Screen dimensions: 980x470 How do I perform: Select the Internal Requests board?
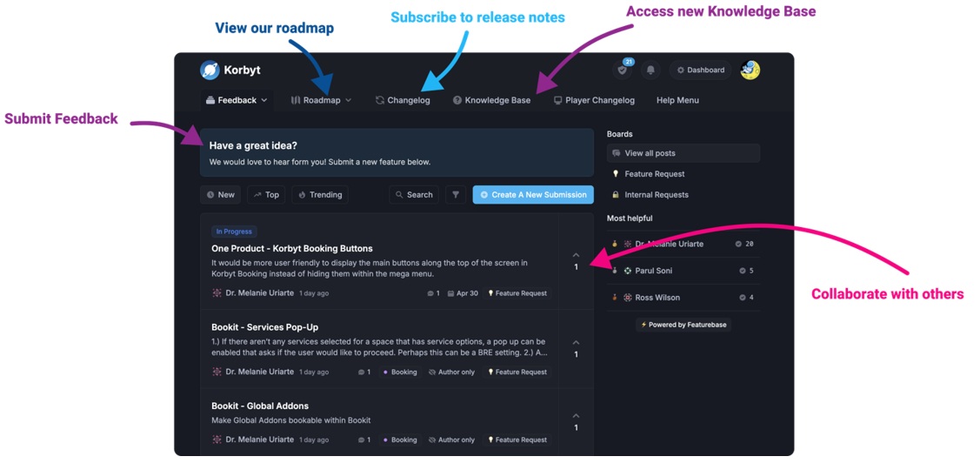point(656,195)
